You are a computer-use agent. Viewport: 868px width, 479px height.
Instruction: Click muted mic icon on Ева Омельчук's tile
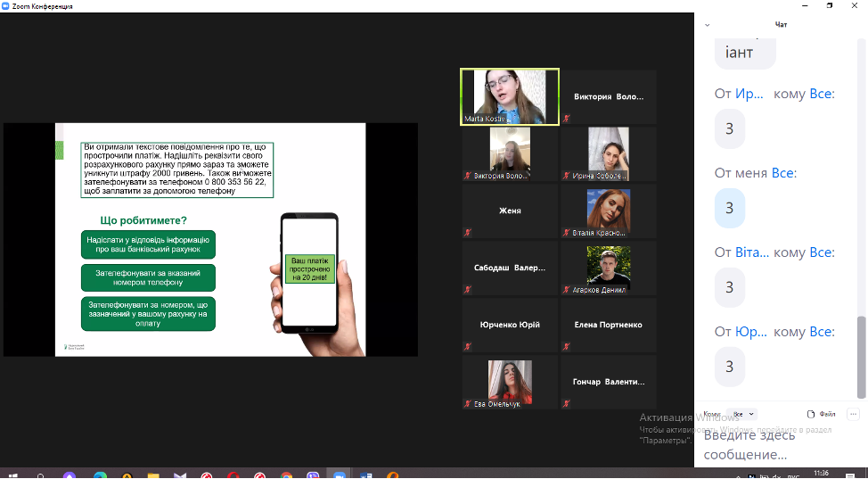468,404
